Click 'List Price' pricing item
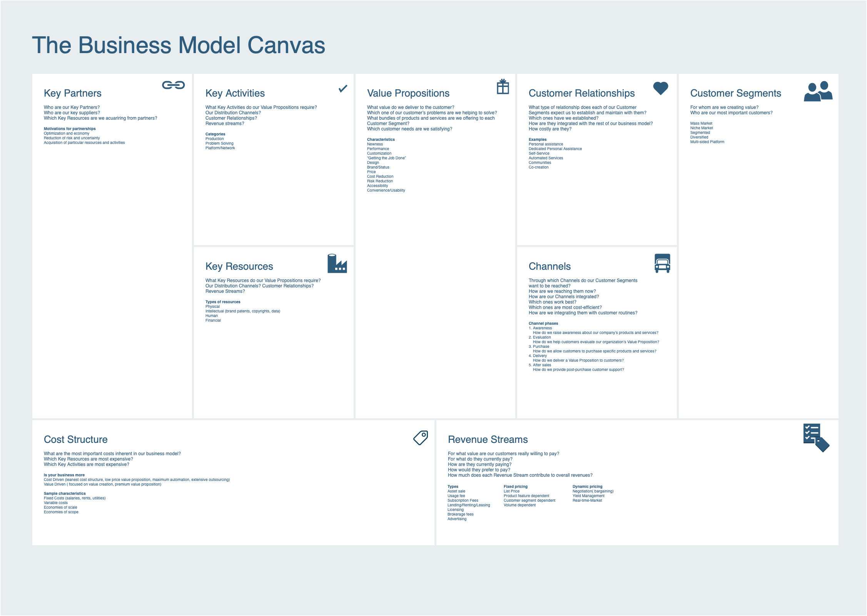The image size is (867, 616). coord(511,491)
